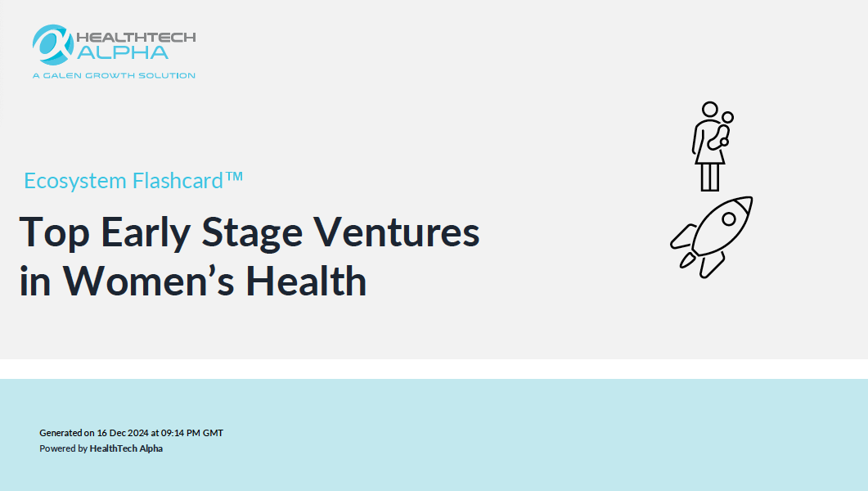The height and width of the screenshot is (491, 868).
Task: Click the rocket icon
Action: [712, 237]
